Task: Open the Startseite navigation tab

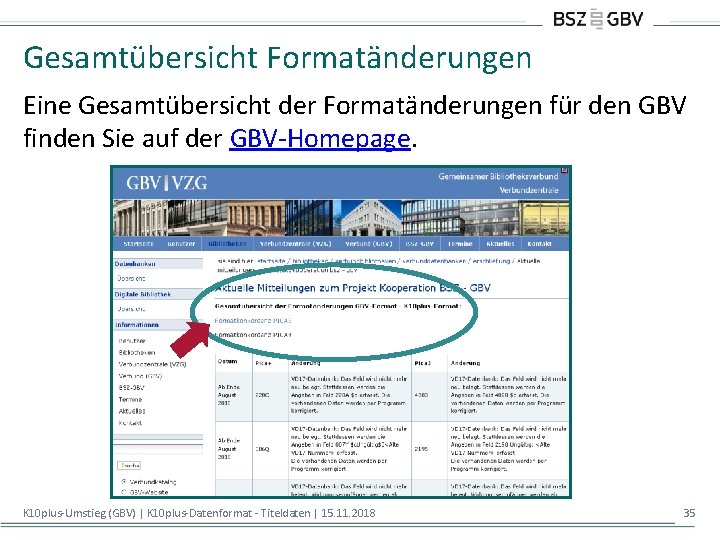Action: tap(138, 244)
